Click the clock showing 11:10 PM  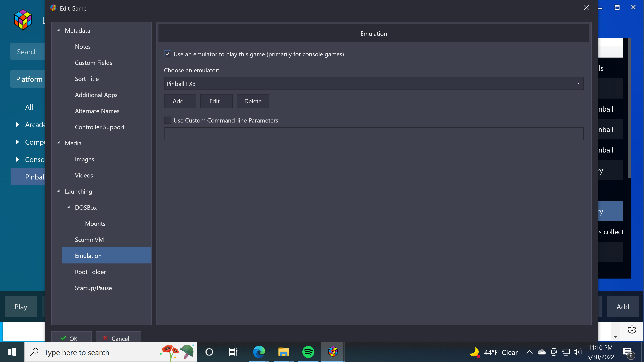coord(601,352)
